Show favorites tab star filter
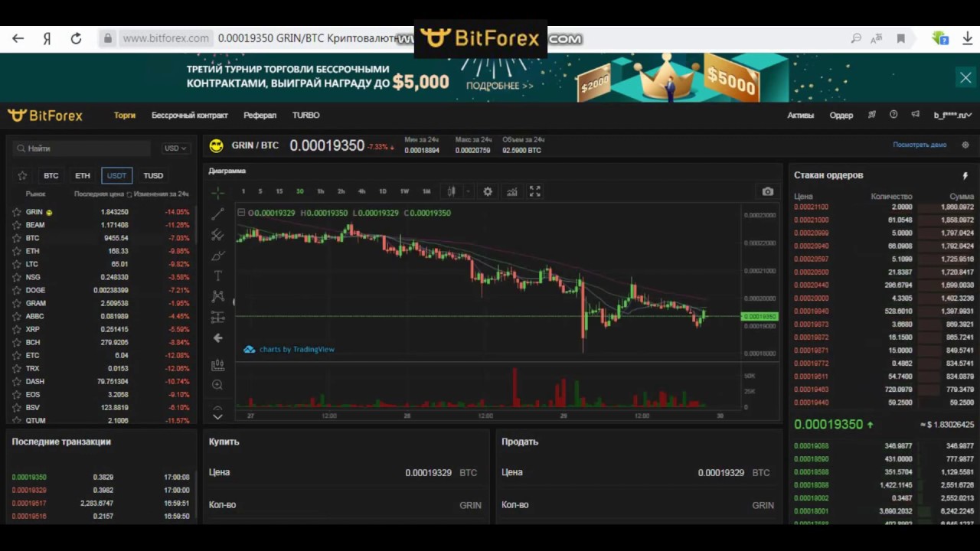The image size is (980, 551). tap(22, 175)
